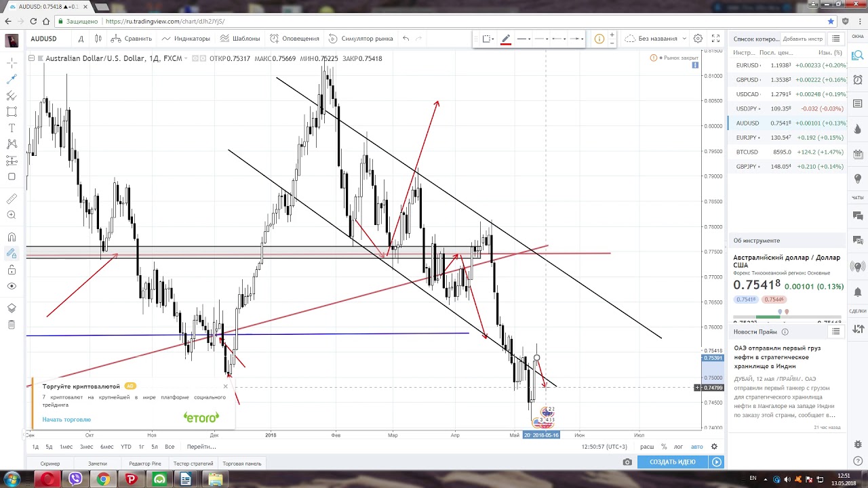Click the red line color pencil swatch

pos(506,39)
